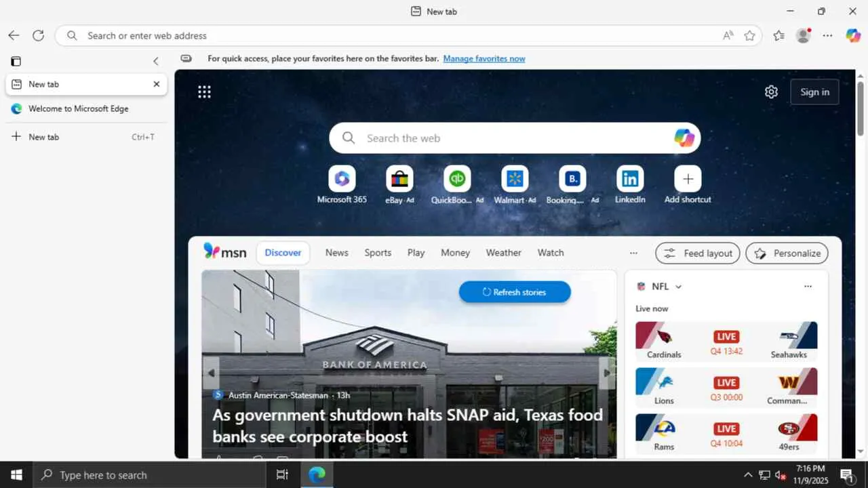Open NFL card more options ellipsis
This screenshot has width=868, height=488.
(808, 287)
